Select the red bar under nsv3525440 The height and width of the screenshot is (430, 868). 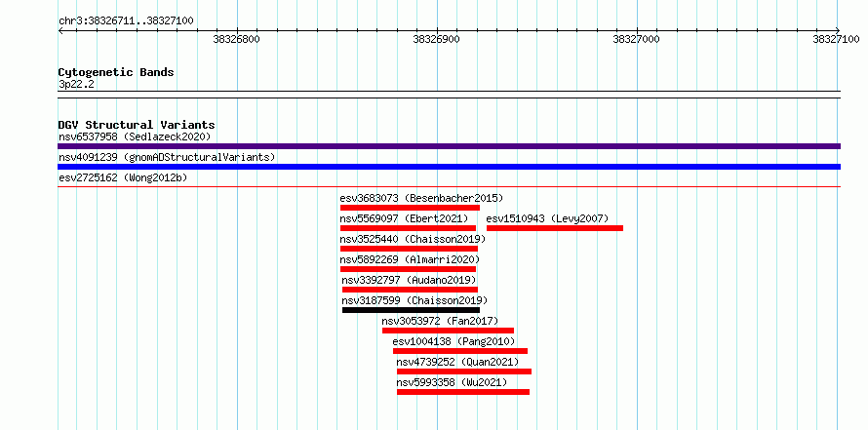409,249
